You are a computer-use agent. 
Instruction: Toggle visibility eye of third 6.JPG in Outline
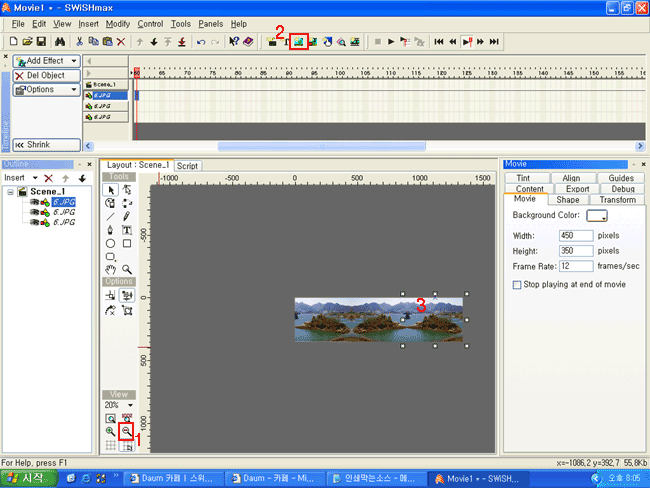coord(34,222)
